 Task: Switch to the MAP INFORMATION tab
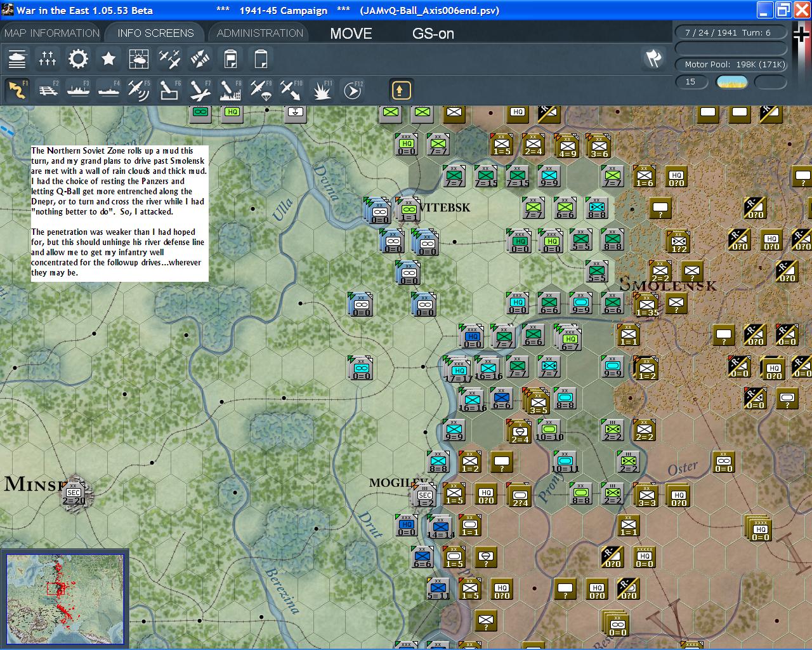coord(52,33)
